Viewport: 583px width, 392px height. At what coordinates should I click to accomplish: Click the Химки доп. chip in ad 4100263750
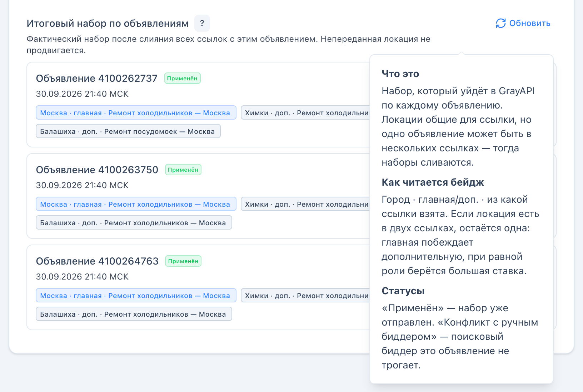pyautogui.click(x=305, y=204)
